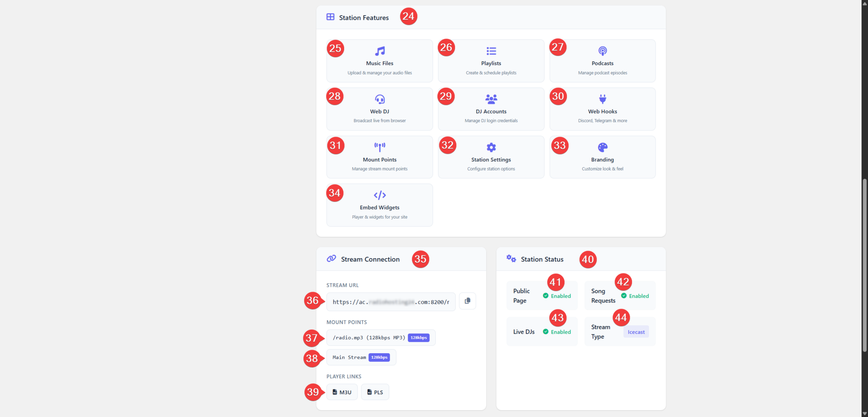The image size is (868, 417).
Task: Open the Web Hooks plug icon
Action: [602, 99]
